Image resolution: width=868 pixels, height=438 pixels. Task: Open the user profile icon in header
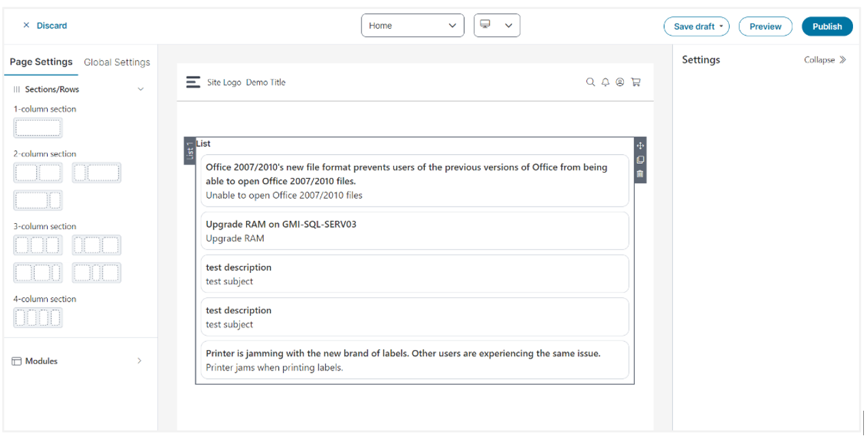coord(620,82)
